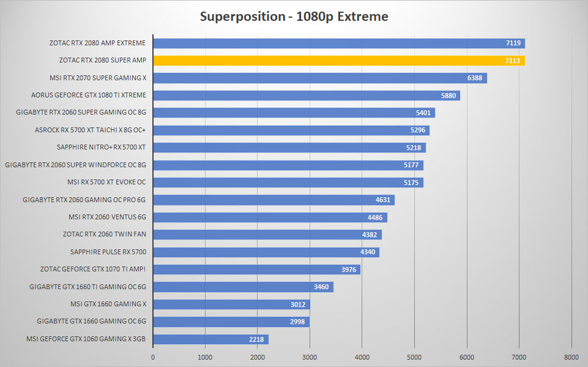Select the 6388 data label
The width and height of the screenshot is (588, 367).
475,78
